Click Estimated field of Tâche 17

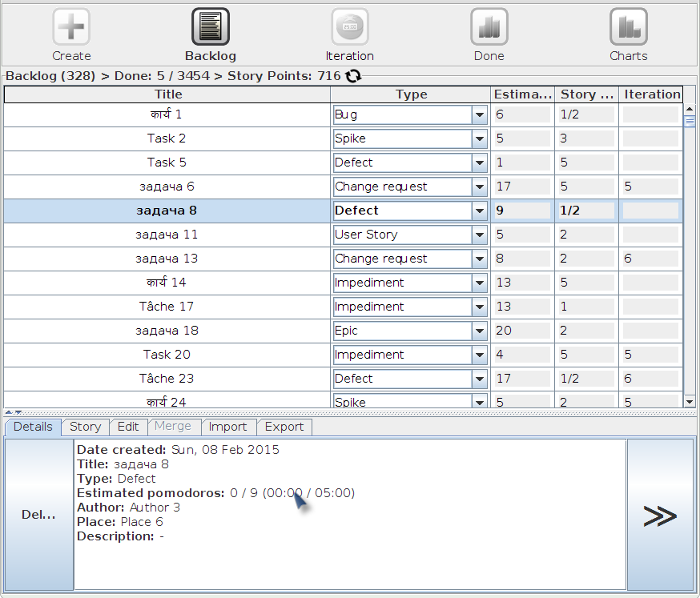(x=522, y=307)
